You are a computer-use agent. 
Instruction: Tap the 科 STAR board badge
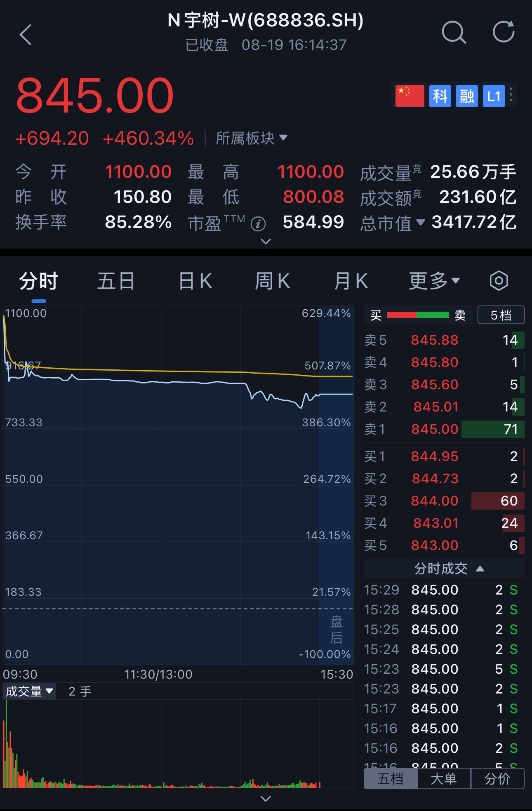click(x=440, y=96)
